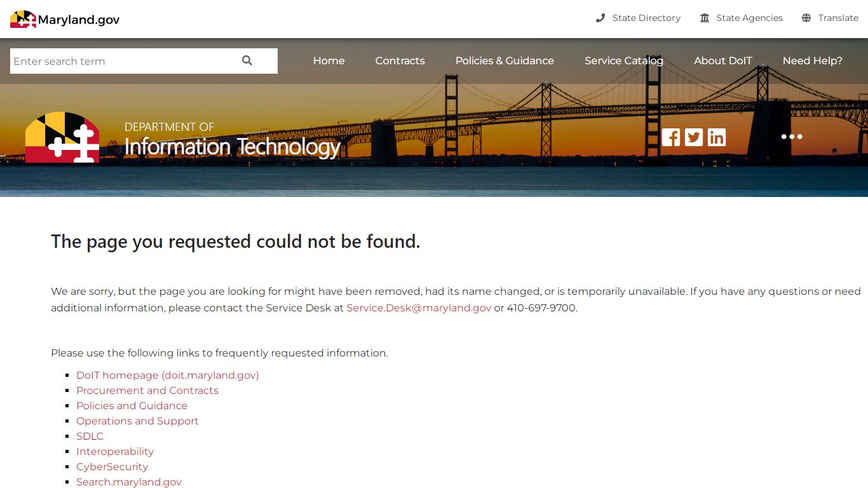Open the State Directory link
The width and height of the screenshot is (868, 488).
click(646, 18)
